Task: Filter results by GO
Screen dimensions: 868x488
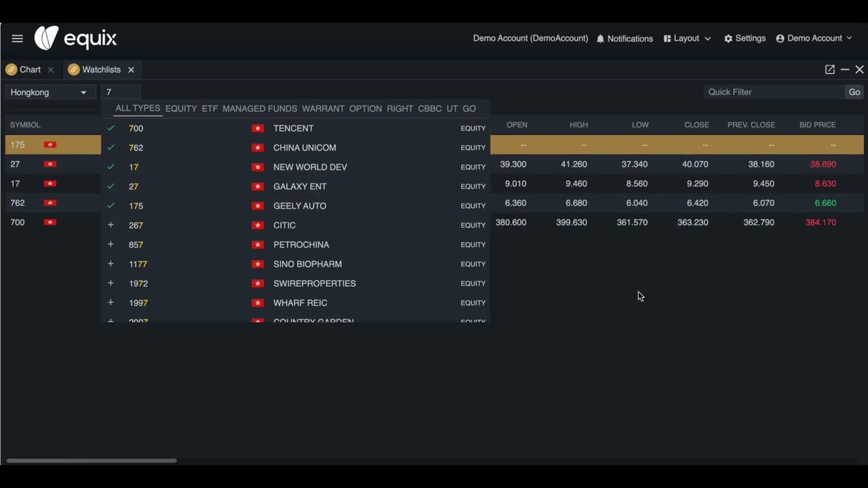Action: coord(469,108)
